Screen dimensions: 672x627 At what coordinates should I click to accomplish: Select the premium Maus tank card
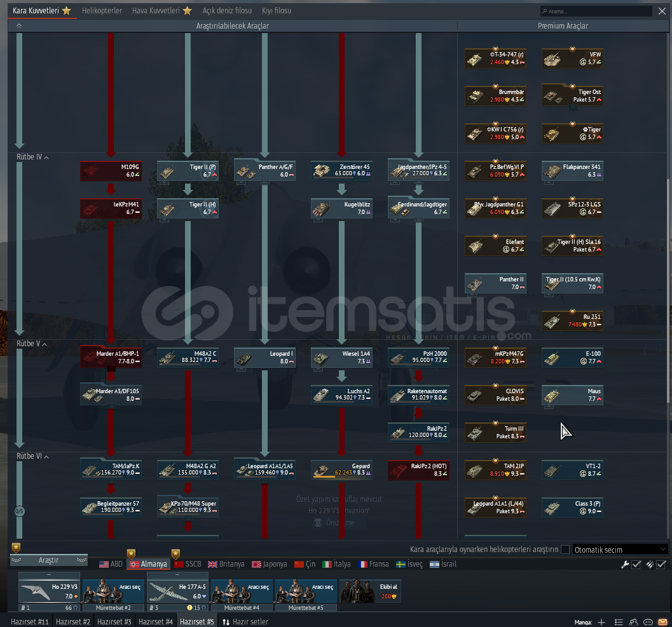572,395
